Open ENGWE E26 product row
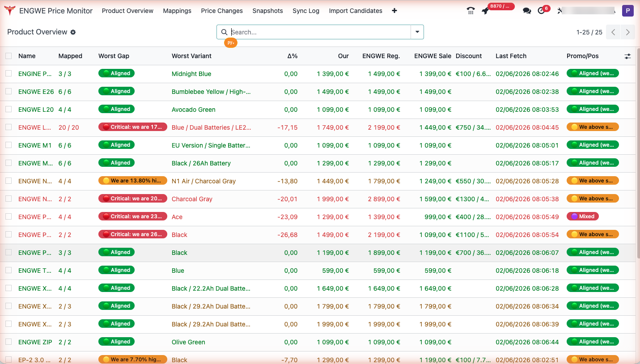Image resolution: width=640 pixels, height=364 pixels. click(318, 91)
